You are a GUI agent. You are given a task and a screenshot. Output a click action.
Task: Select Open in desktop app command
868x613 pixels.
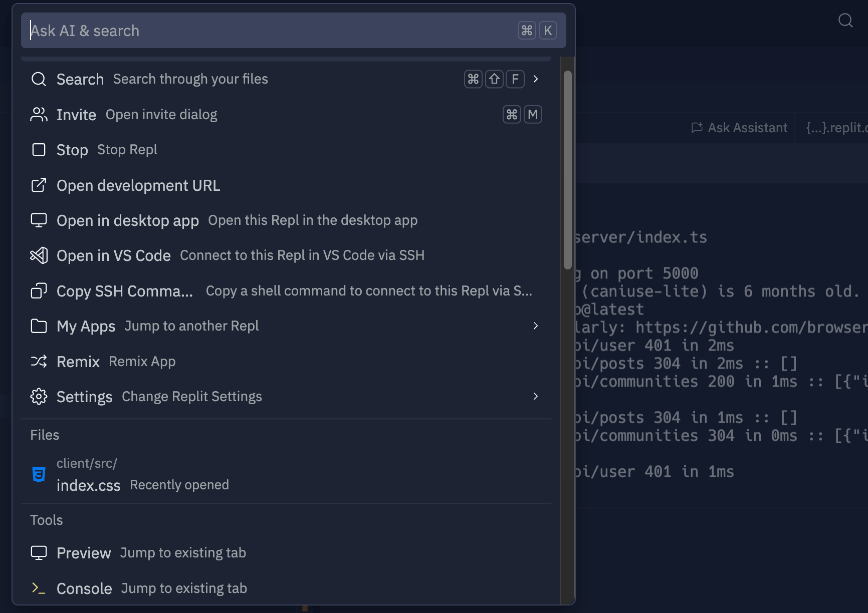(x=286, y=220)
